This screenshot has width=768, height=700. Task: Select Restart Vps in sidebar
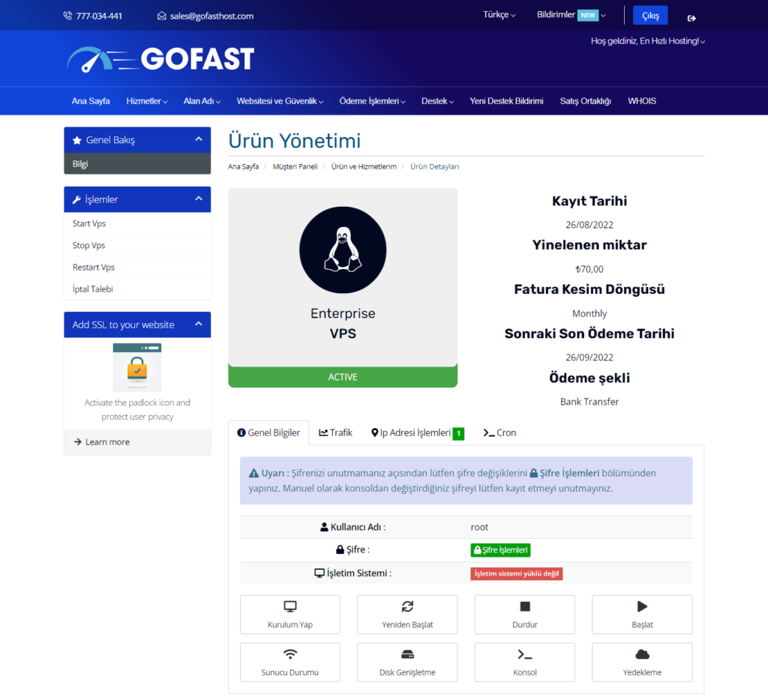pyautogui.click(x=94, y=268)
